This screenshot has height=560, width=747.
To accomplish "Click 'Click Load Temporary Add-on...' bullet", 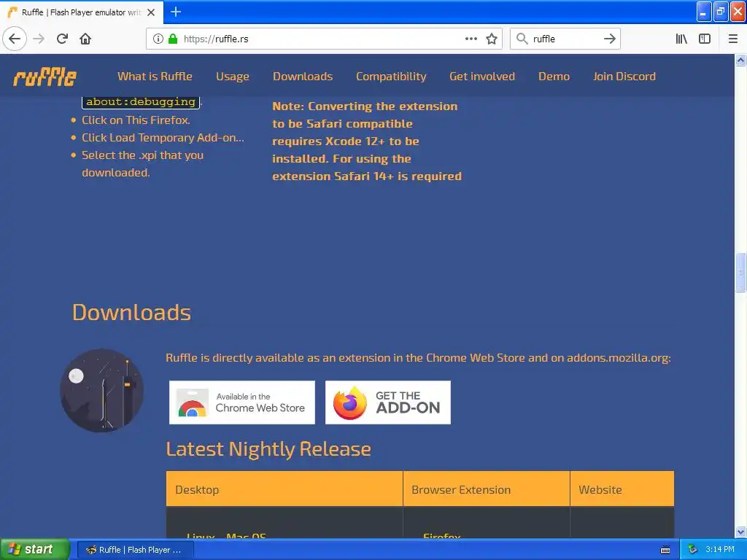I will (x=163, y=138).
